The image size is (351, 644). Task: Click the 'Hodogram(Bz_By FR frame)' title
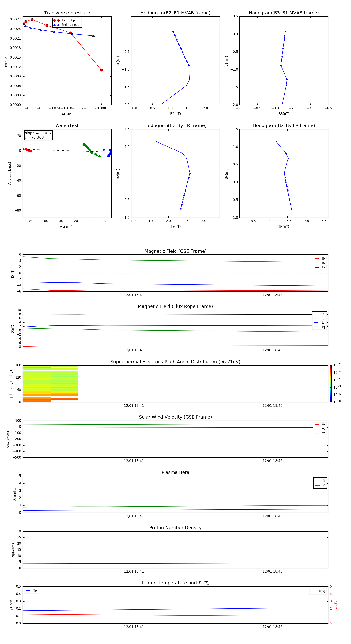pyautogui.click(x=175, y=125)
